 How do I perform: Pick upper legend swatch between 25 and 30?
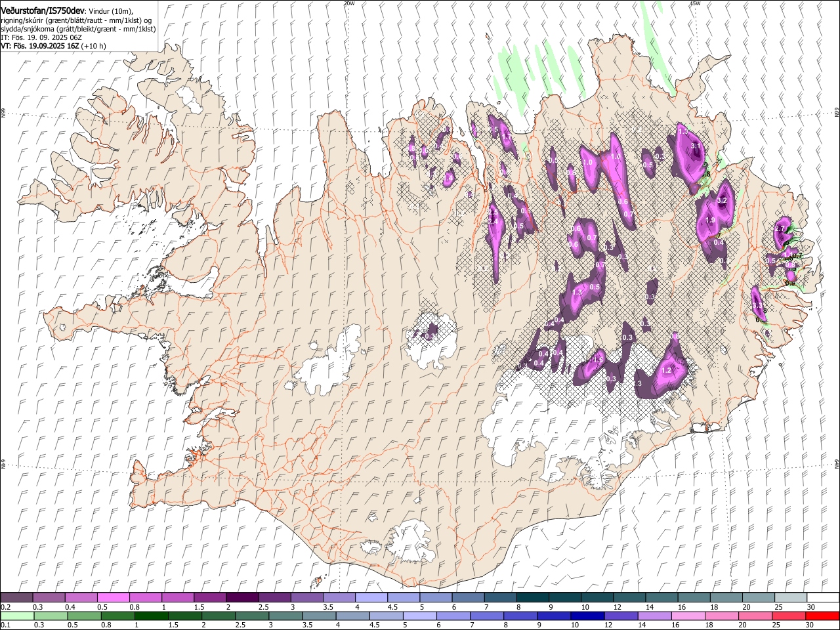789,598
